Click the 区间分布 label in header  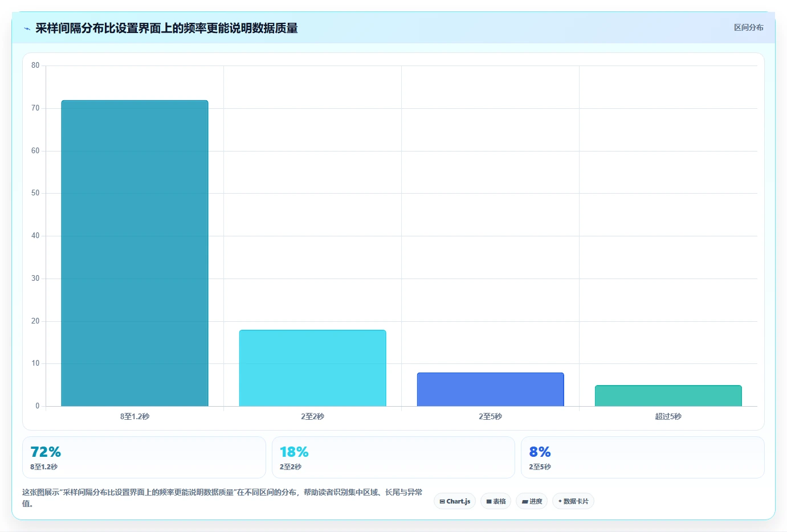(748, 27)
